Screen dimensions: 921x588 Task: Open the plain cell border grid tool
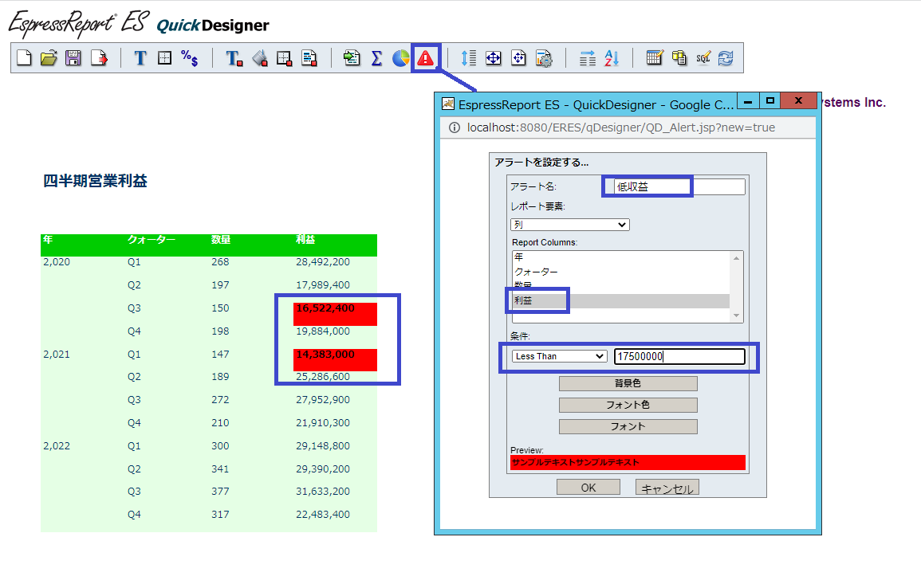tap(165, 58)
